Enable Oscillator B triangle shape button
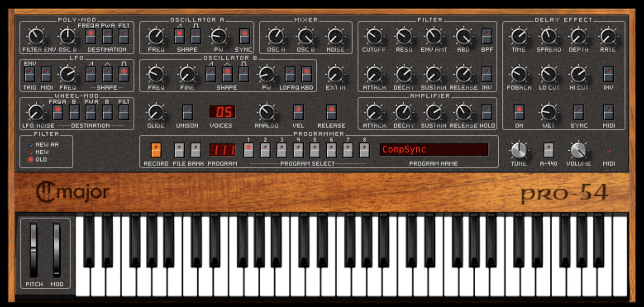The image size is (644, 307). (x=227, y=74)
